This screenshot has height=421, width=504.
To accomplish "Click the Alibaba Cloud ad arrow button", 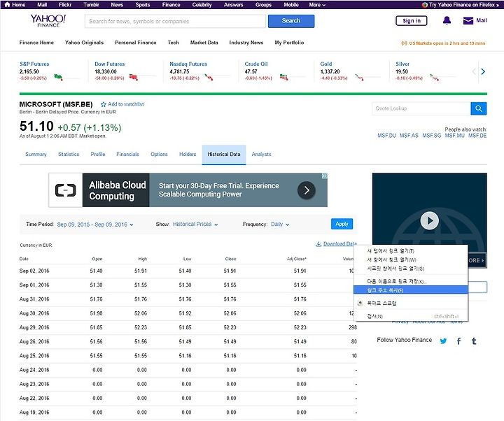I will click(x=307, y=190).
